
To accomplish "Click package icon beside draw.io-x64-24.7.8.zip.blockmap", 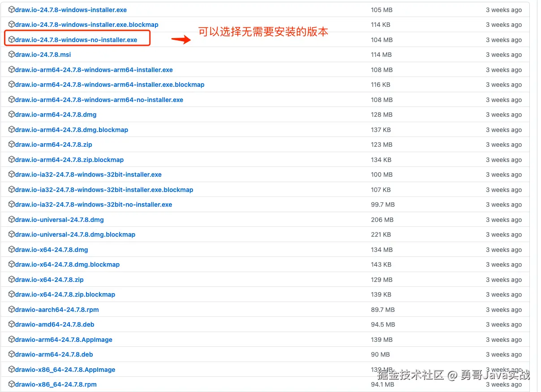I will 12,294.
